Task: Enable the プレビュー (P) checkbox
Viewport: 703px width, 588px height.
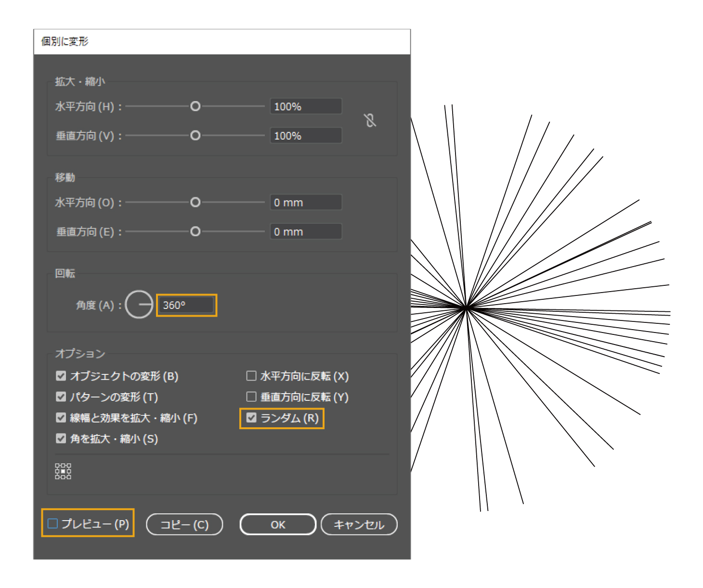Action: click(52, 524)
